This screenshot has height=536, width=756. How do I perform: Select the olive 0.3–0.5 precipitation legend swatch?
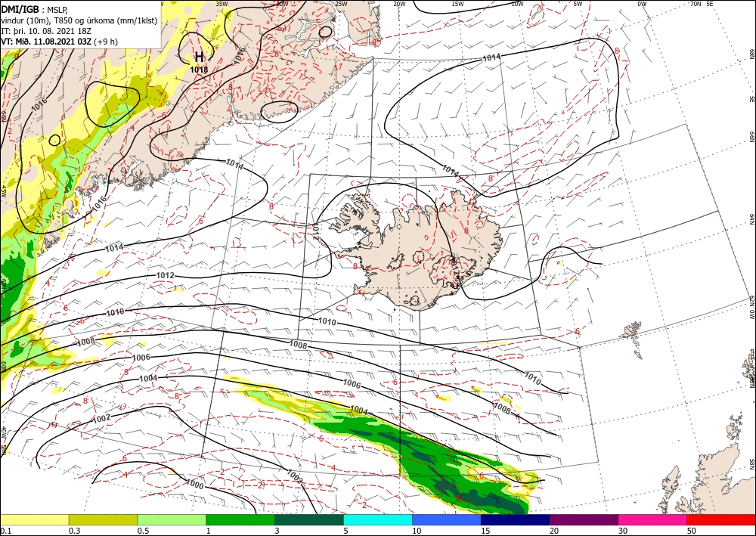coord(103,519)
